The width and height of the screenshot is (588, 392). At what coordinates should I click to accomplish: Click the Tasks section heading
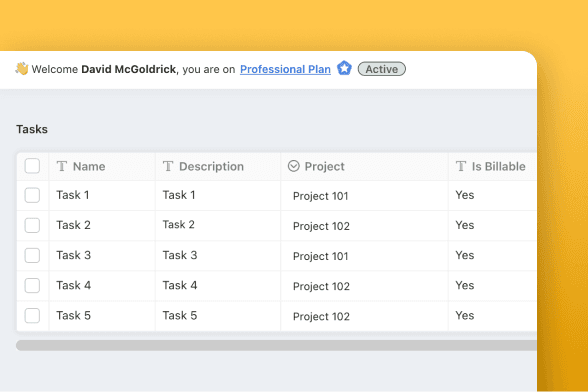coord(32,129)
